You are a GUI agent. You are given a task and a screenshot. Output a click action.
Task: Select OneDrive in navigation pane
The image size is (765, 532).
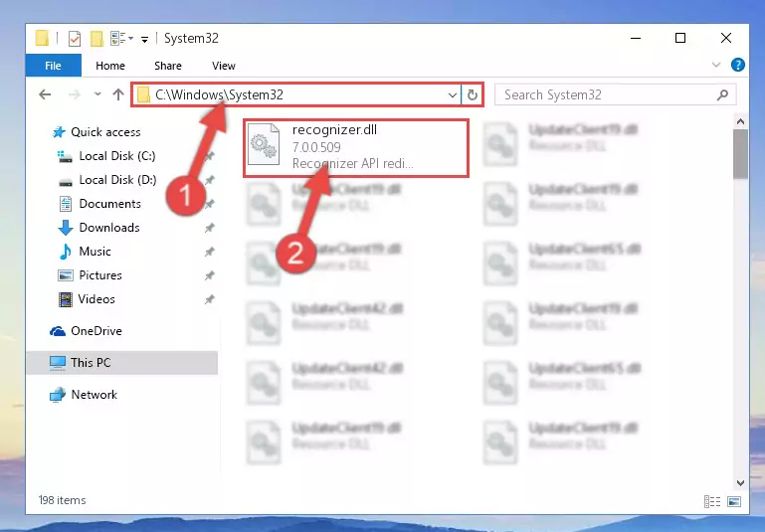point(96,331)
